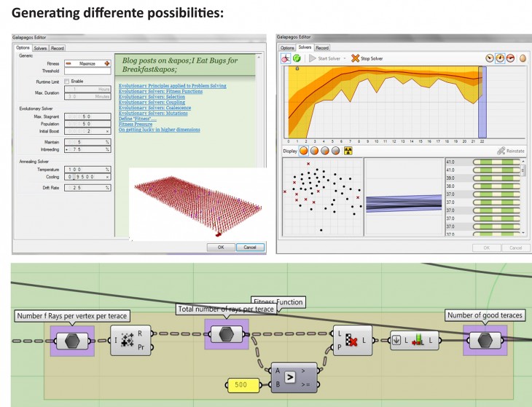Click the Cooling value slider field
Image resolution: width=532 pixels, height=407 pixels.
tap(85, 177)
